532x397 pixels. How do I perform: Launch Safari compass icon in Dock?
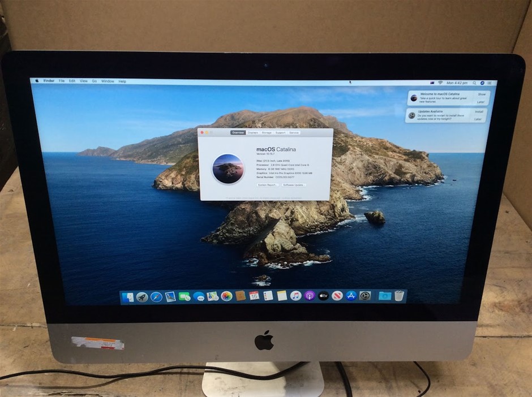(156, 297)
